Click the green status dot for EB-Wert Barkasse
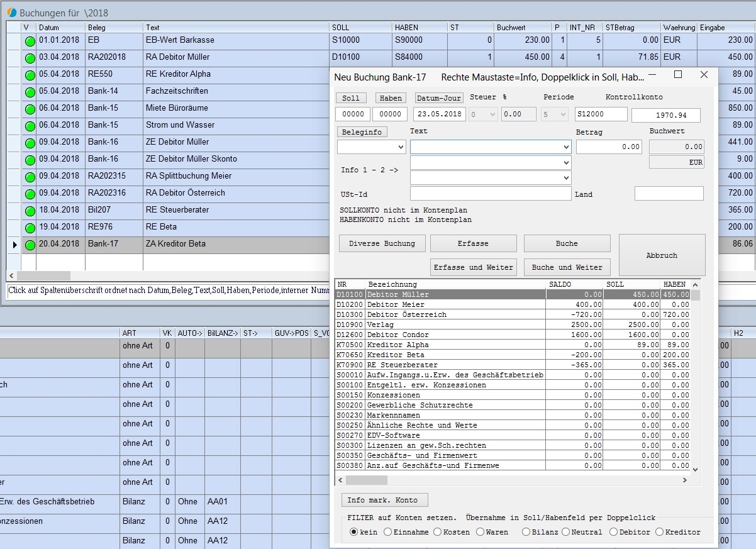The height and width of the screenshot is (549, 756). [30, 41]
